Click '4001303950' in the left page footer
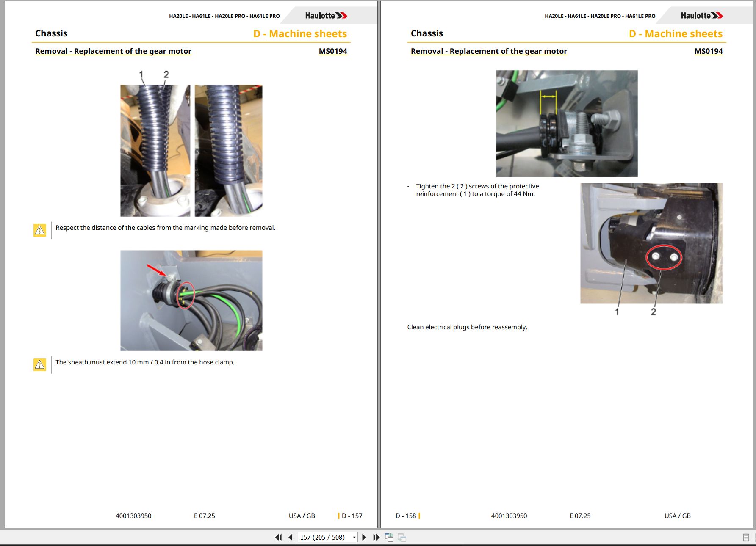Screen dimensions: 756x546 [x=133, y=516]
